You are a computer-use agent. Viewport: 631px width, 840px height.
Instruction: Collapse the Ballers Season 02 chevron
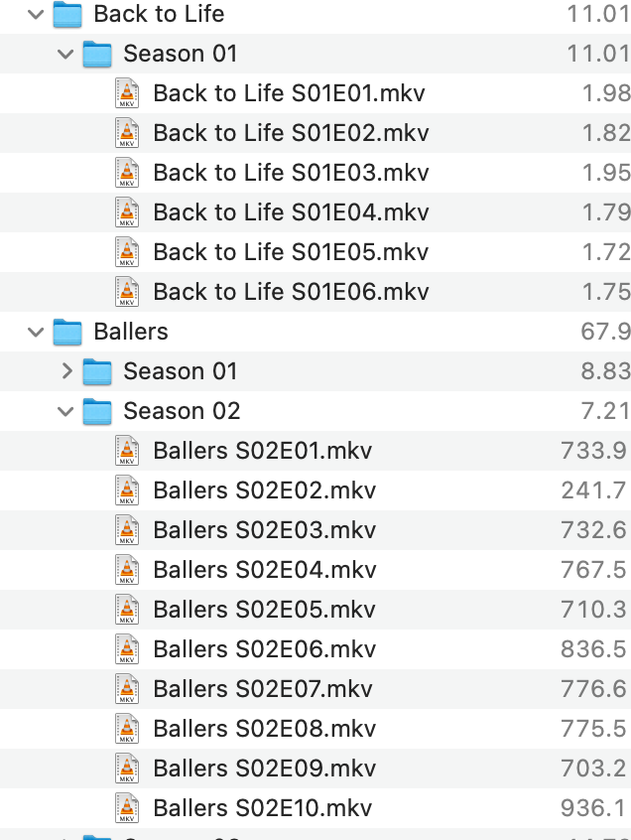pos(65,411)
